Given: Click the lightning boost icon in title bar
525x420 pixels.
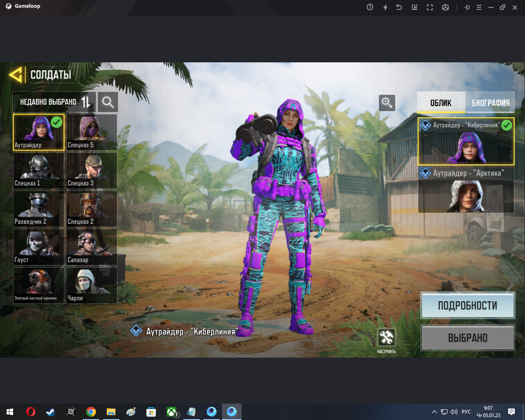Looking at the screenshot, I should coord(385,7).
